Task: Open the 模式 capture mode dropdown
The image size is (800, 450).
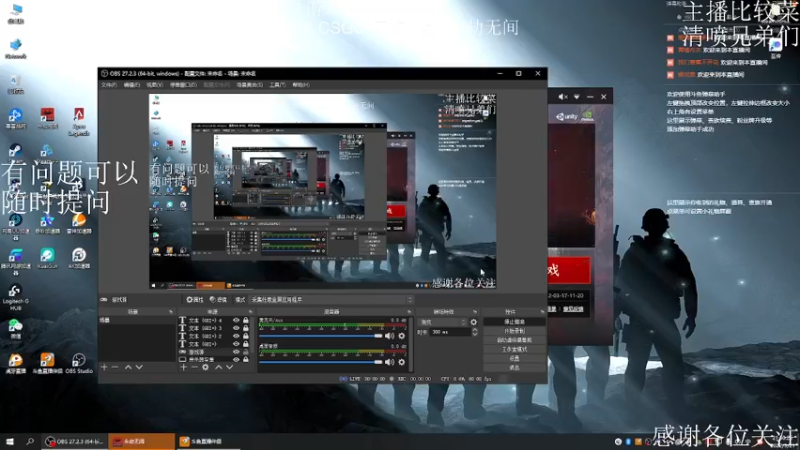Action: pyautogui.click(x=331, y=299)
